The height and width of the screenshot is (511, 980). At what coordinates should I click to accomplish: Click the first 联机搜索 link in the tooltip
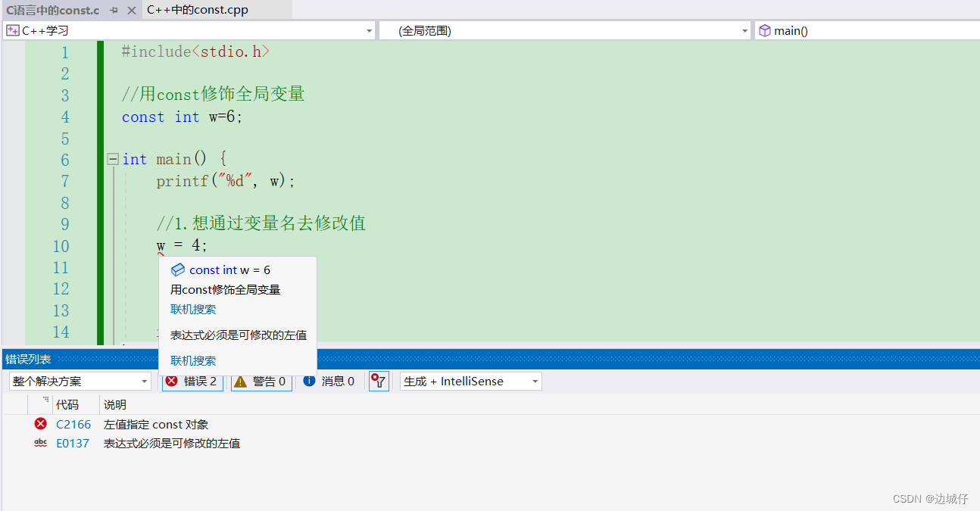[x=193, y=309]
